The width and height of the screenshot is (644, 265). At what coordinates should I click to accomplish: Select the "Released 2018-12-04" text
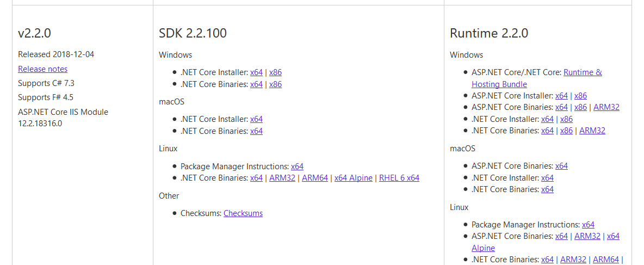[x=56, y=54]
